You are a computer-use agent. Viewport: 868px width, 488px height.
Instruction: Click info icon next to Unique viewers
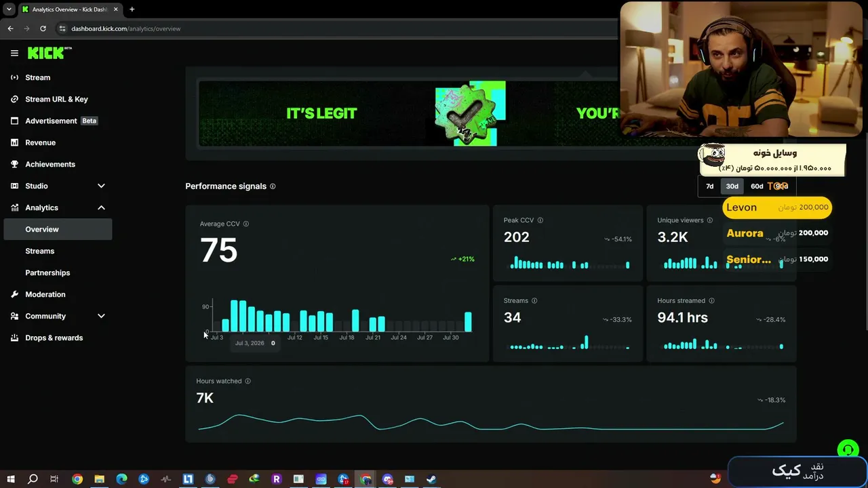tap(710, 220)
